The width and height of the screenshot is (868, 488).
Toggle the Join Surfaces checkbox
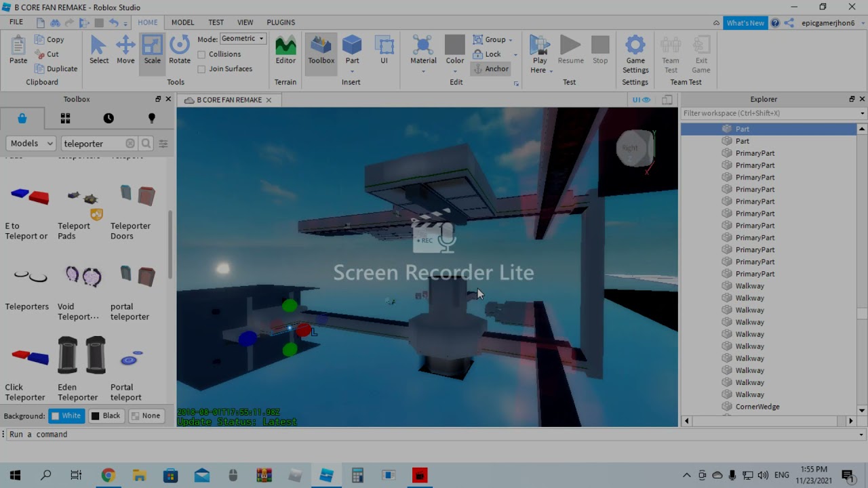201,69
